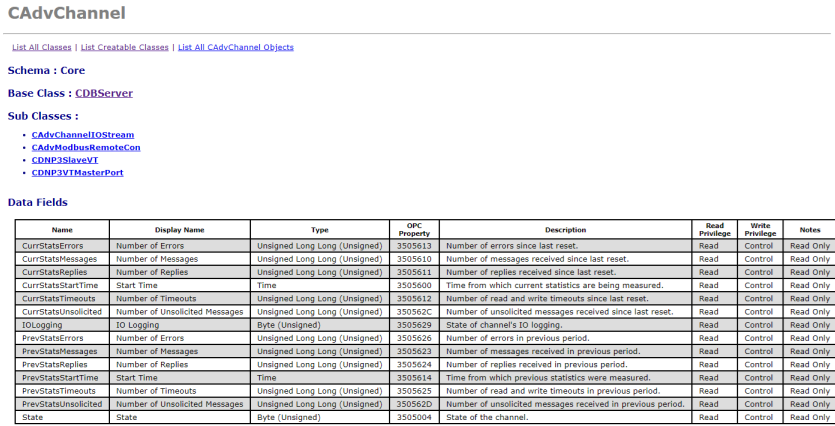Click the Display Name column header

tap(180, 230)
